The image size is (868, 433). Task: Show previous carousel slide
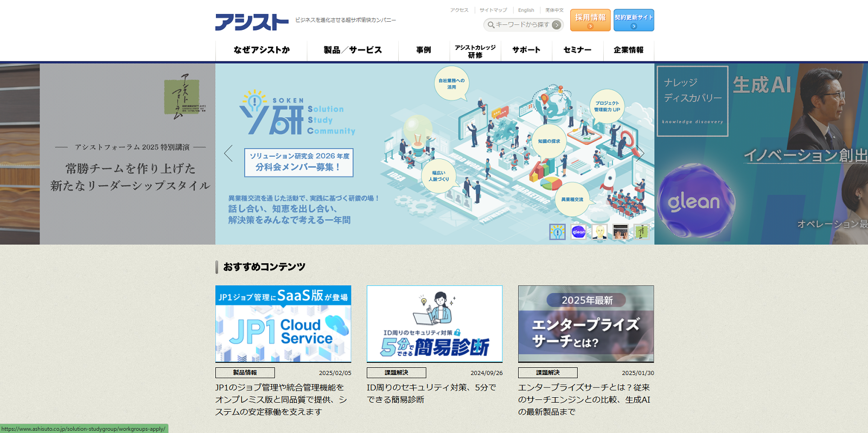tap(228, 154)
